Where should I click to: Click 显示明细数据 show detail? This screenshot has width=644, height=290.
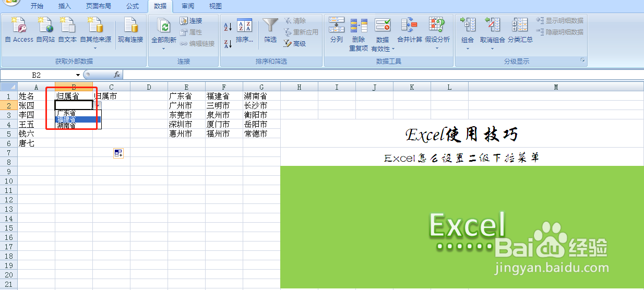click(x=560, y=21)
